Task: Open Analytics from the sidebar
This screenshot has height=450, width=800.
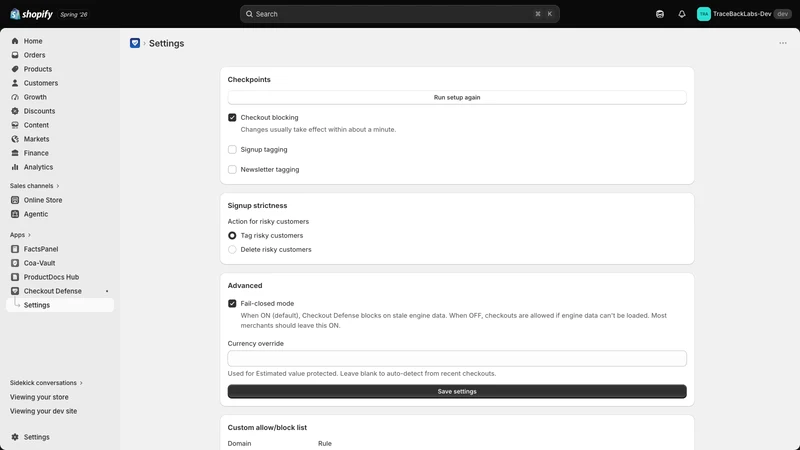Action: [38, 167]
